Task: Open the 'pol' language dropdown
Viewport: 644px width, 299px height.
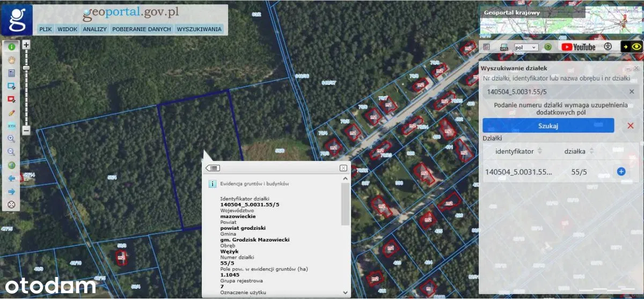Action: [526, 47]
